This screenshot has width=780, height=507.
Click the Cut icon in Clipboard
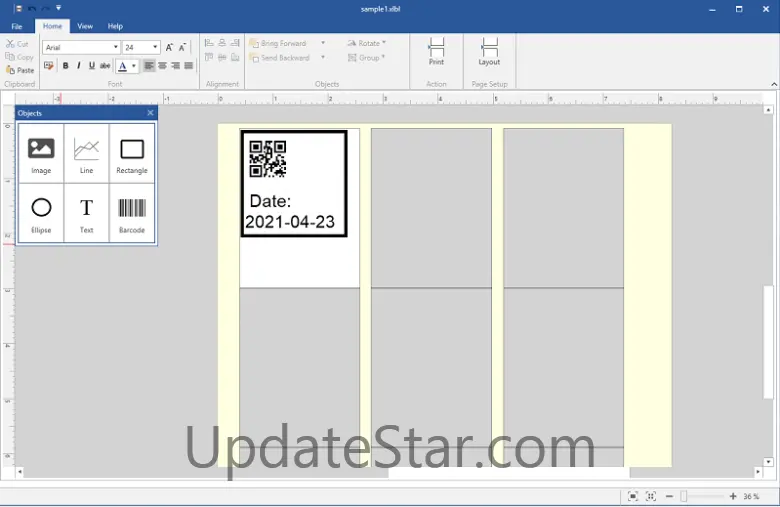click(17, 44)
